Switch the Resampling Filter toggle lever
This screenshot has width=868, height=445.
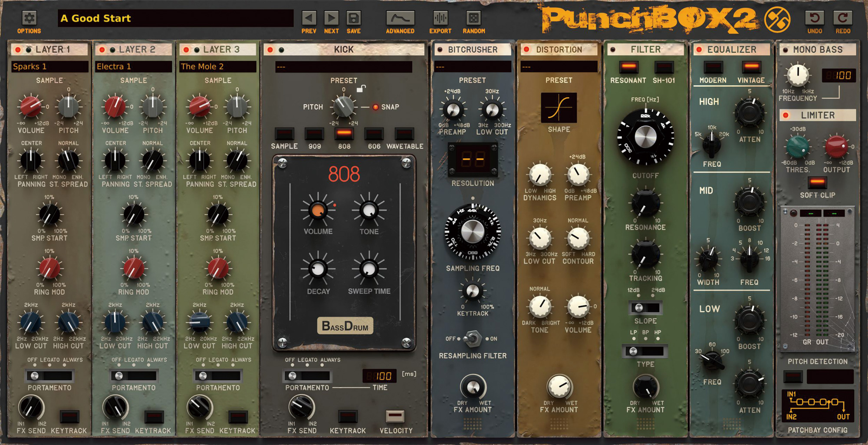[x=472, y=339]
